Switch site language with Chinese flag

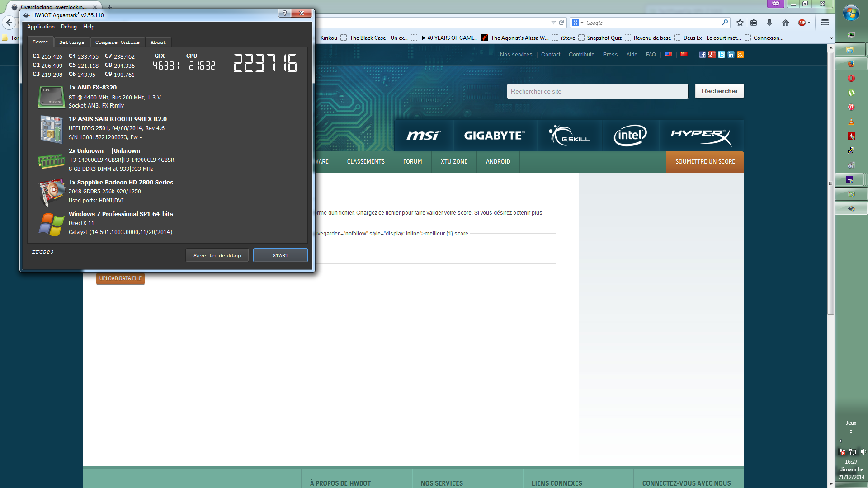click(684, 54)
